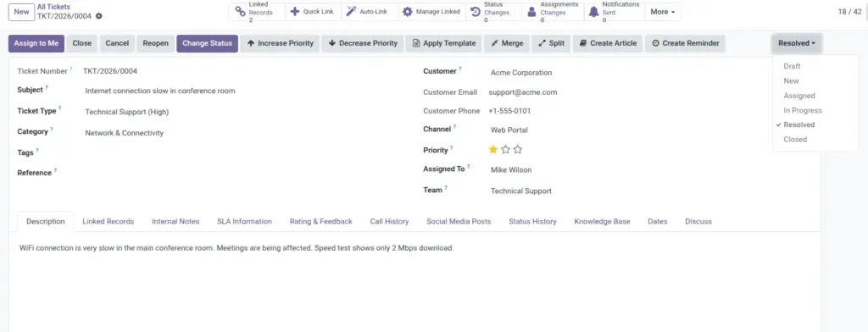Click the 18 / 42 record pager
This screenshot has width=868, height=332.
[849, 12]
